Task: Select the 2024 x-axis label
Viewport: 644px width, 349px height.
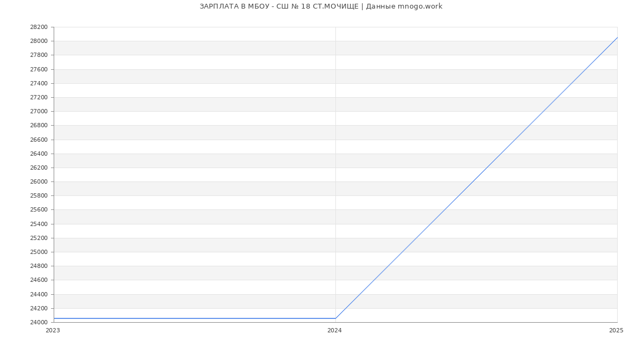Action: pos(334,331)
